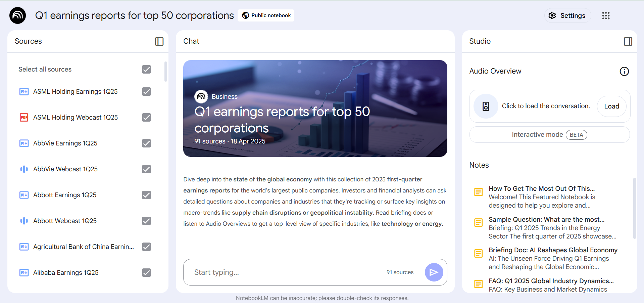
Task: Click the note icon for Briefing Doc
Action: [x=478, y=253]
